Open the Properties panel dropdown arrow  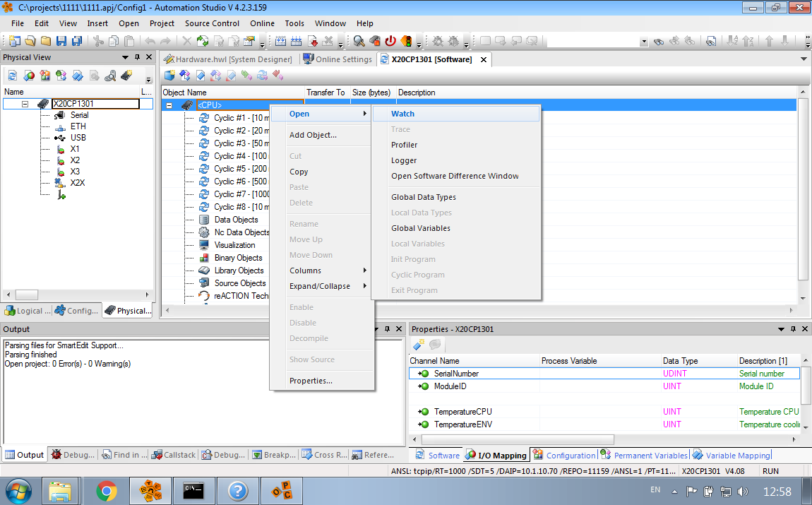tap(781, 329)
